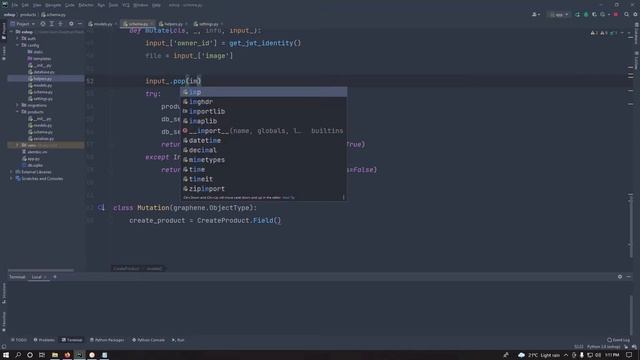Open File Explorer from the taskbar

click(54, 355)
